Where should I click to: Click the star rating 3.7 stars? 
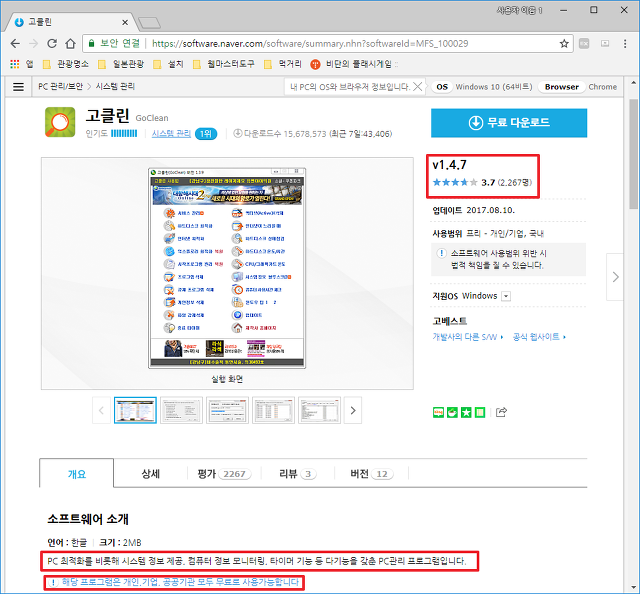point(455,182)
